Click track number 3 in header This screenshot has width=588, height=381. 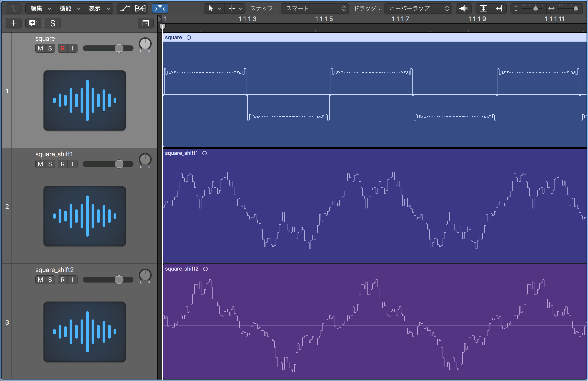[x=7, y=322]
